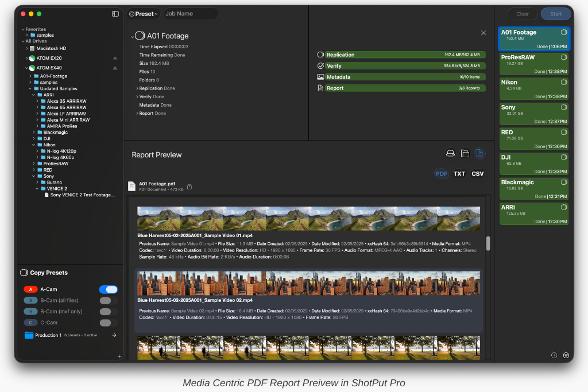Switch report format to CSV
Image resolution: width=588 pixels, height=392 pixels.
tap(478, 174)
